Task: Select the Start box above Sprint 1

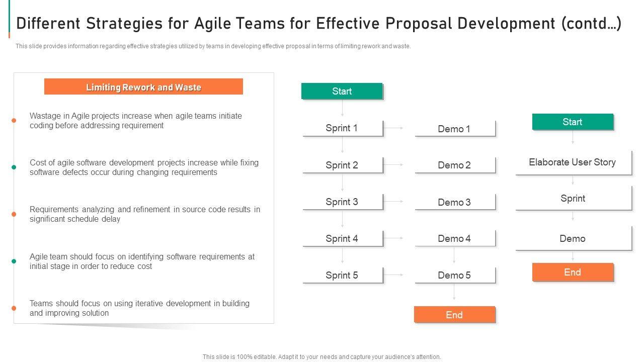Action: pyautogui.click(x=342, y=91)
